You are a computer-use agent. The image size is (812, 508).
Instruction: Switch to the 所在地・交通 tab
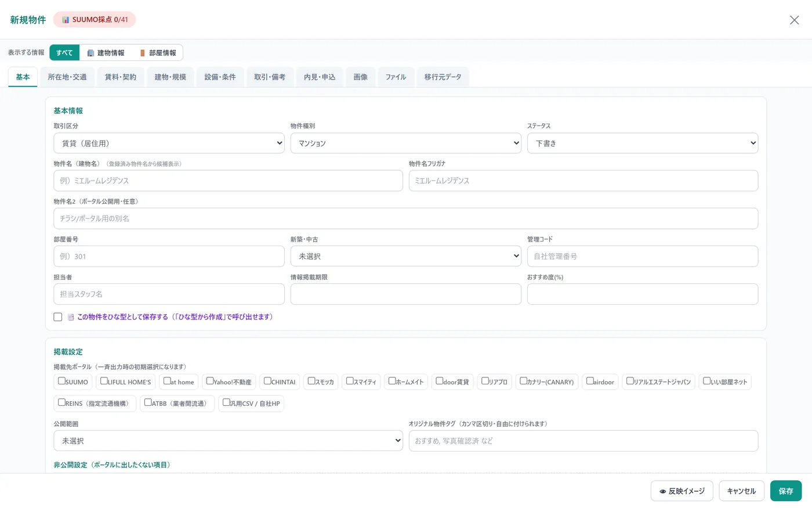click(67, 77)
